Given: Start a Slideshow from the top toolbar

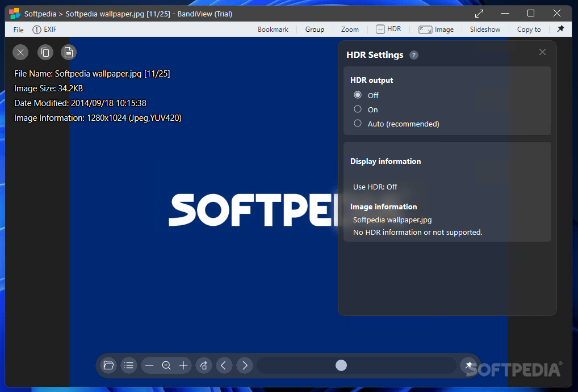Looking at the screenshot, I should (x=485, y=29).
